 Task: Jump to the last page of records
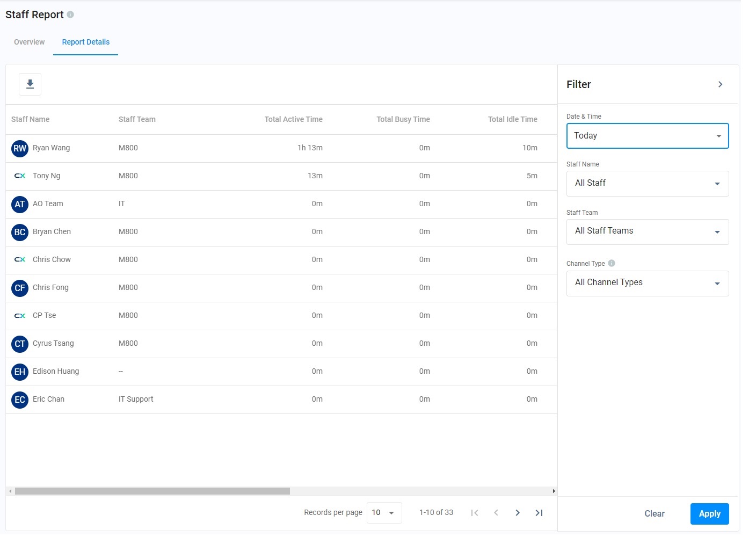[539, 513]
